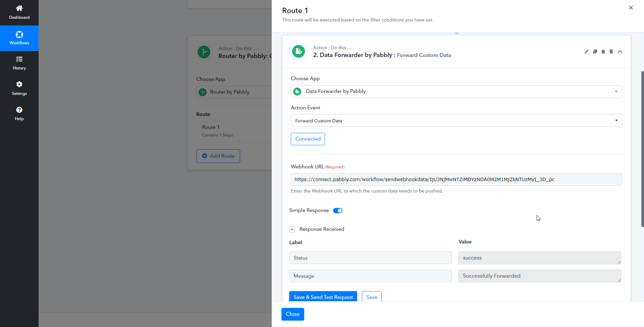This screenshot has height=327, width=644.
Task: Delete step 2 with the trash icon
Action: click(611, 52)
